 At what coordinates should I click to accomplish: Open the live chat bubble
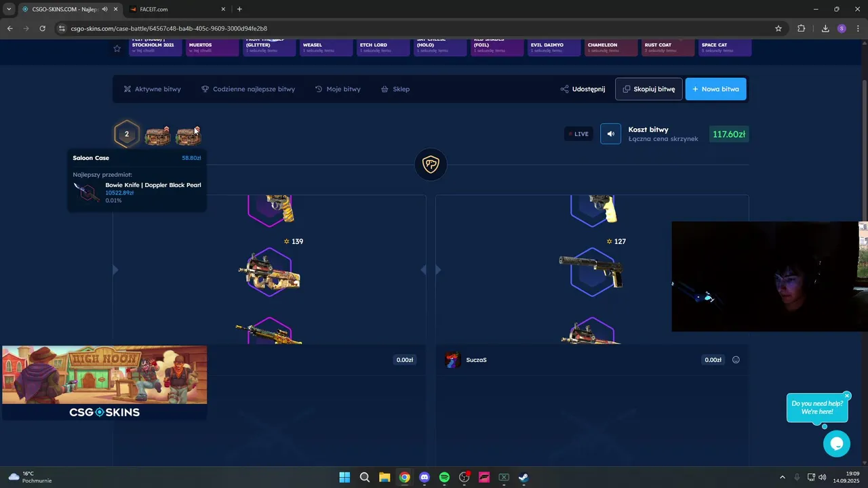tap(837, 444)
